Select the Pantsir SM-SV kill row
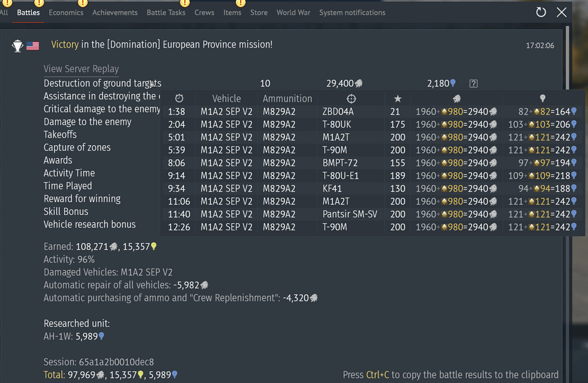 click(x=350, y=214)
